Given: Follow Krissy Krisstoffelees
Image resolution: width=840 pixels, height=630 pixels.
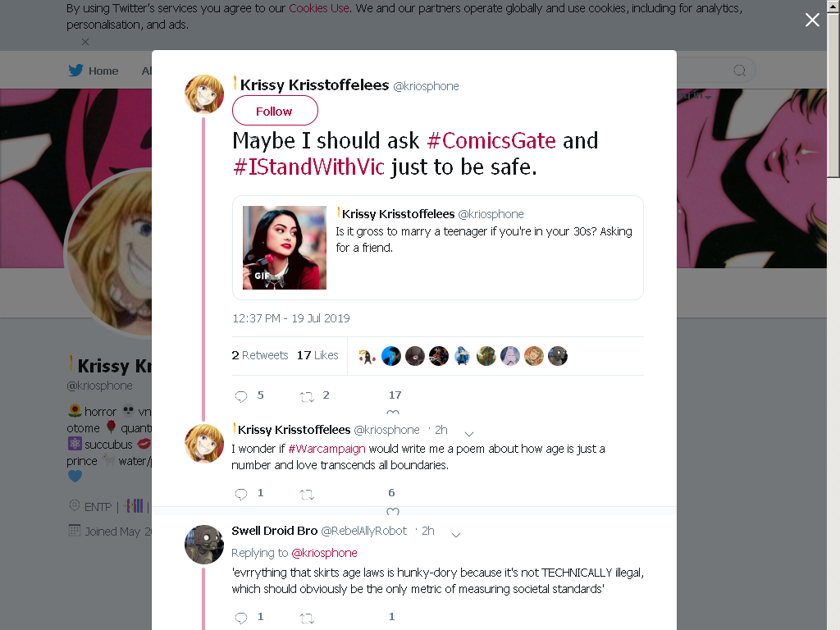Looking at the screenshot, I should click(x=275, y=111).
